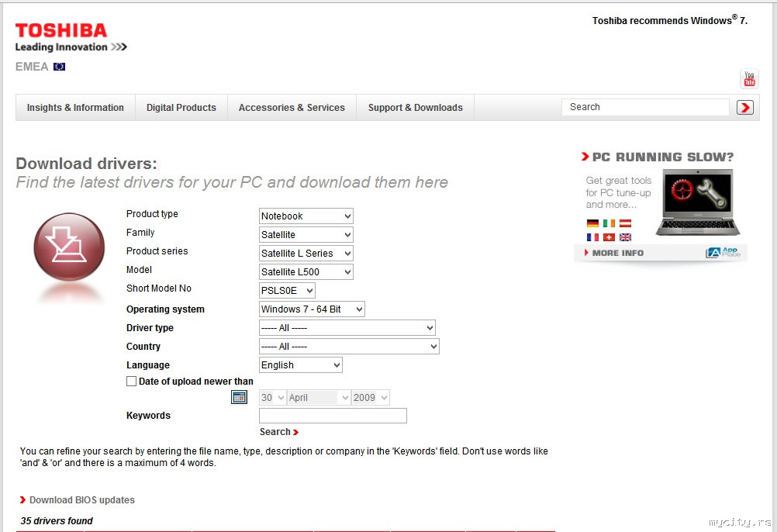The width and height of the screenshot is (777, 532).
Task: Open Digital Products menu
Action: [x=181, y=108]
